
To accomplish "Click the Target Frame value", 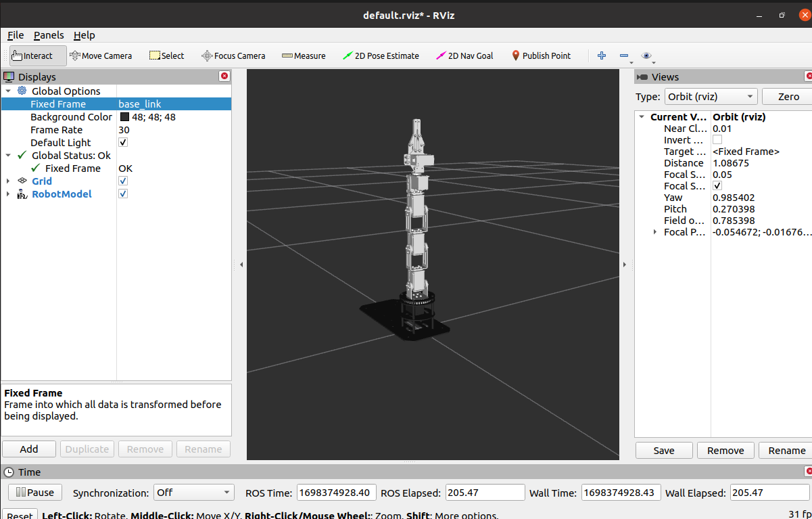I will (746, 151).
